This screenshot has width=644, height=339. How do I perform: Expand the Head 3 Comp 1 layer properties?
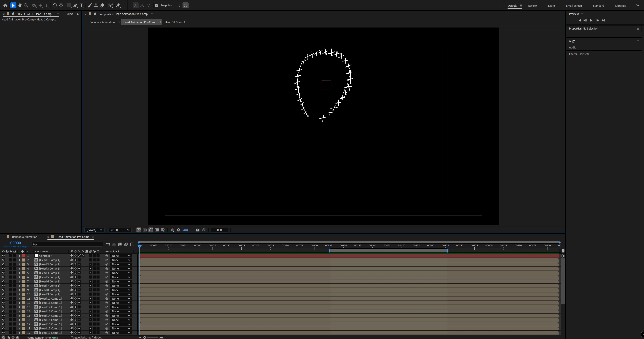[x=19, y=269]
